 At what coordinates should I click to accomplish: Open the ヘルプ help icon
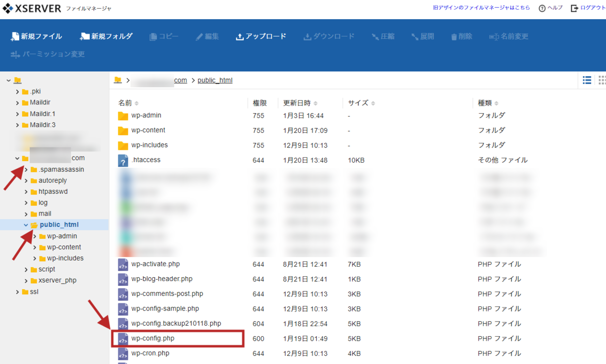pyautogui.click(x=550, y=8)
